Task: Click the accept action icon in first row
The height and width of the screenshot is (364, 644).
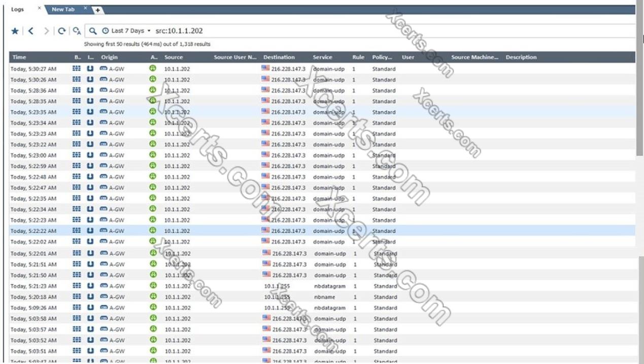Action: tap(153, 68)
